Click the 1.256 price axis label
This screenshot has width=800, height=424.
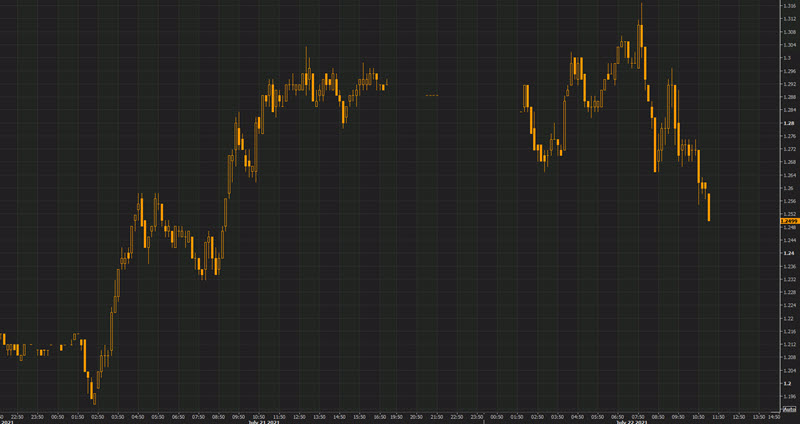point(788,201)
